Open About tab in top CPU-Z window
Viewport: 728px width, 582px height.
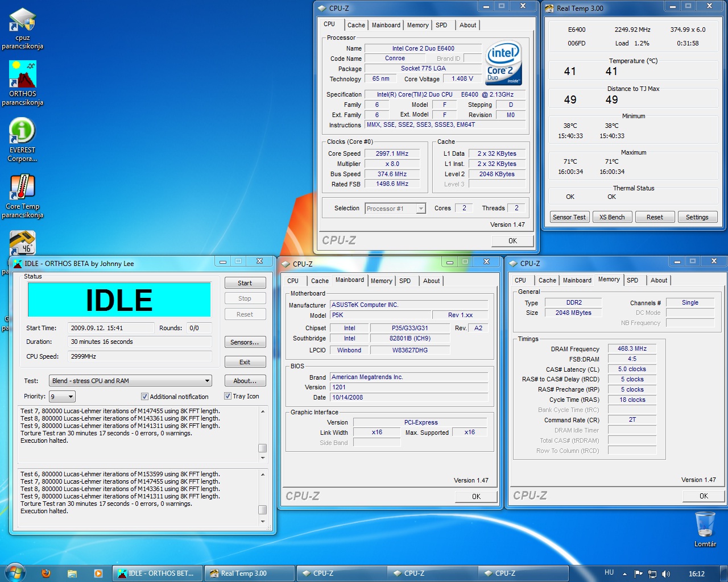[468, 25]
